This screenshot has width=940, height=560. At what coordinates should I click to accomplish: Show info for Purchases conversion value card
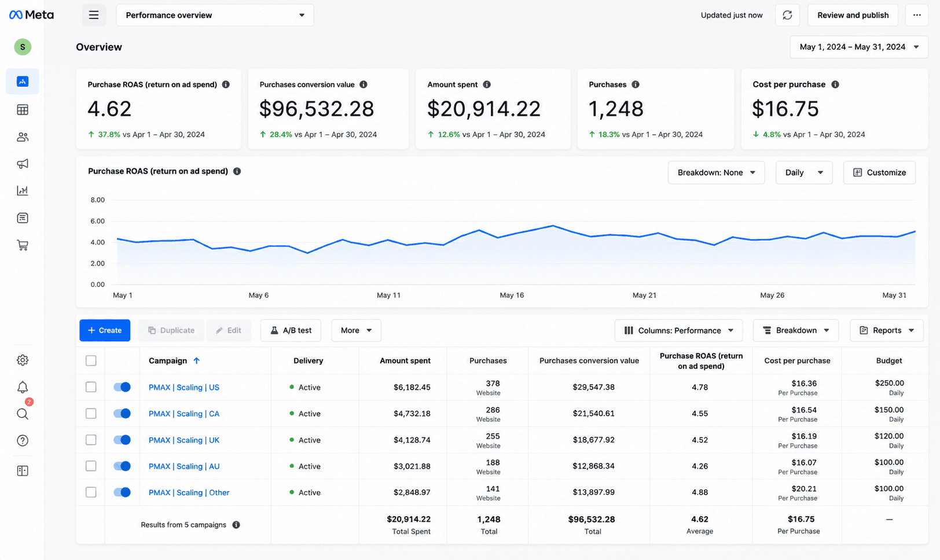point(363,84)
